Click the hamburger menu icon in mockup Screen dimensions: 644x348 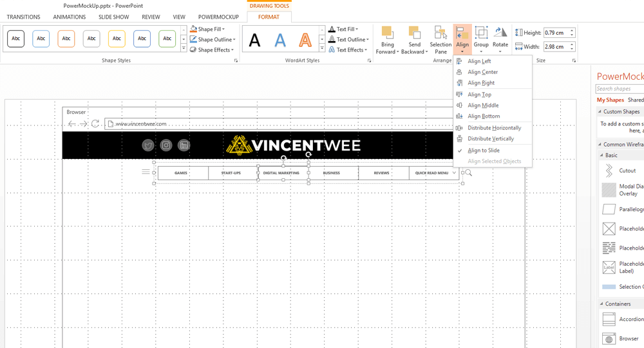pos(146,172)
